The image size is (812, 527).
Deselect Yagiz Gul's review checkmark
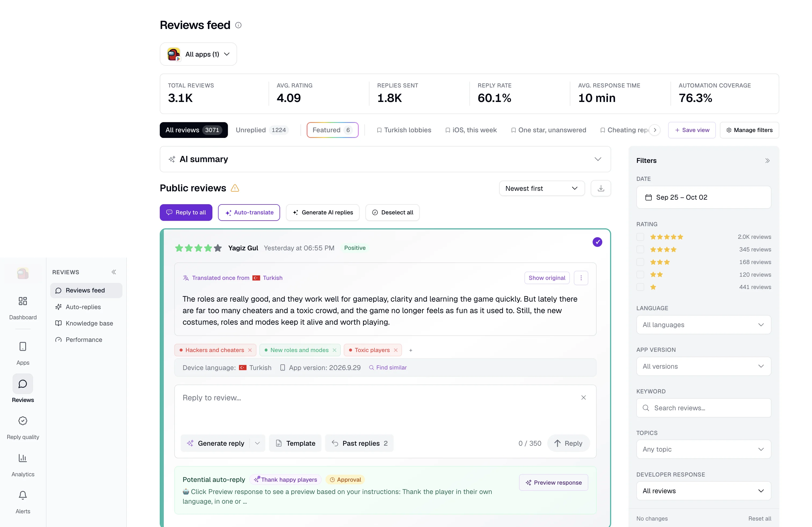(x=597, y=242)
